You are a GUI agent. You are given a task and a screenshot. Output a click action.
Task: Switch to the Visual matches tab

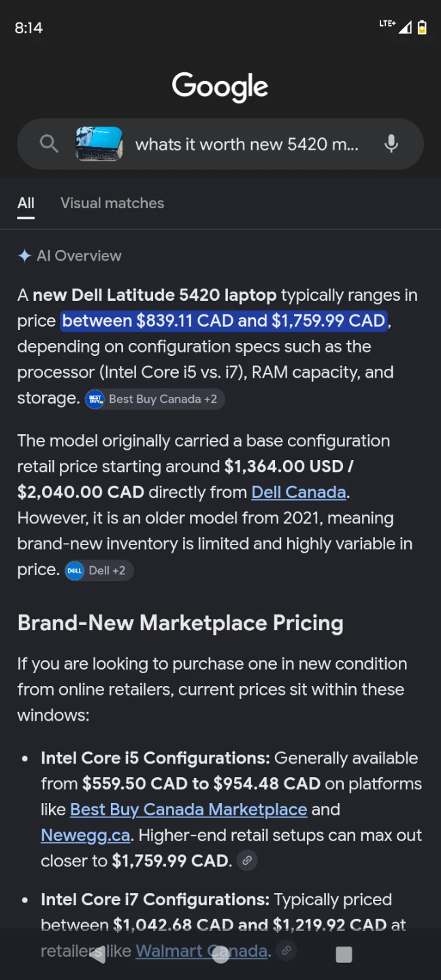[112, 203]
